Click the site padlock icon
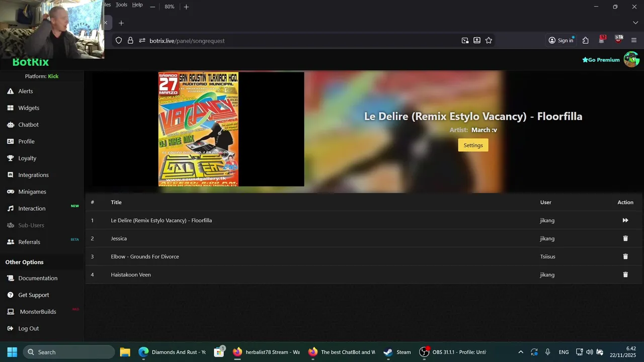 130,40
